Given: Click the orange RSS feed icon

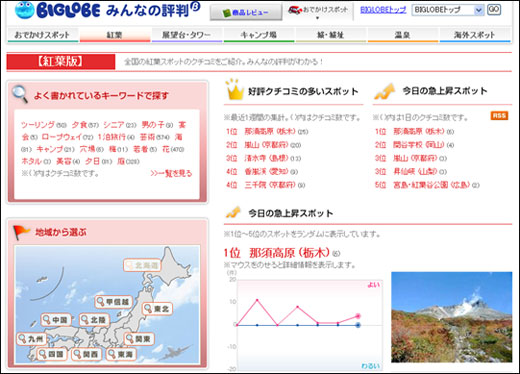Looking at the screenshot, I should click(499, 115).
